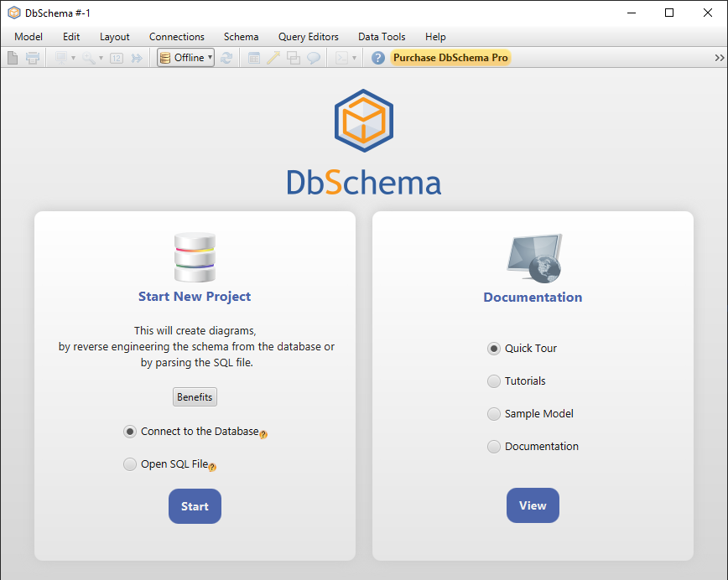Click the Start New Project heading
Image resolution: width=728 pixels, height=580 pixels.
[x=195, y=297]
